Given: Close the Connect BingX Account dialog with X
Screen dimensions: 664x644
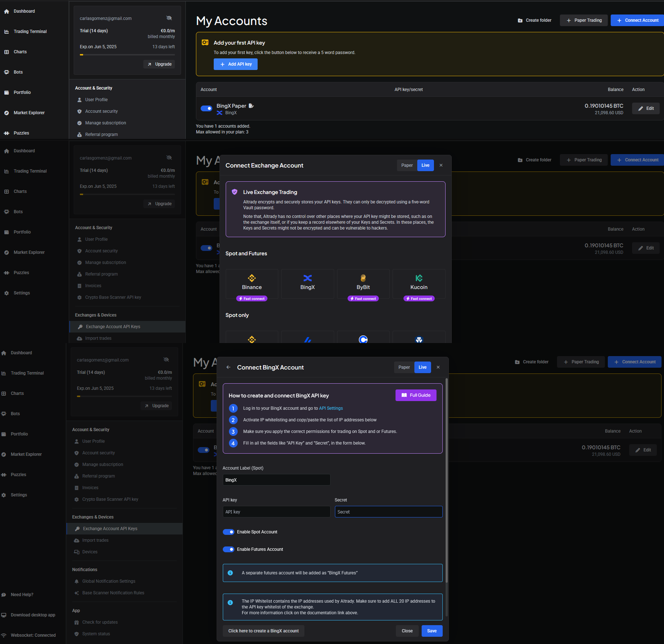Looking at the screenshot, I should tap(438, 367).
